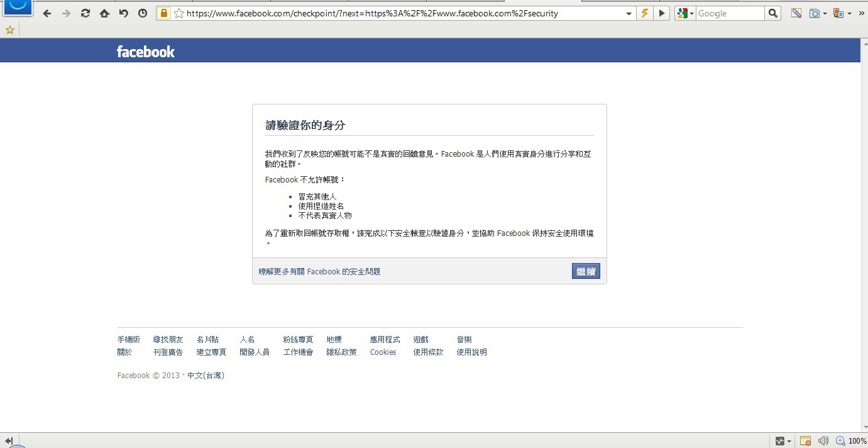The width and height of the screenshot is (868, 448).
Task: Go back with the back arrow
Action: click(47, 13)
